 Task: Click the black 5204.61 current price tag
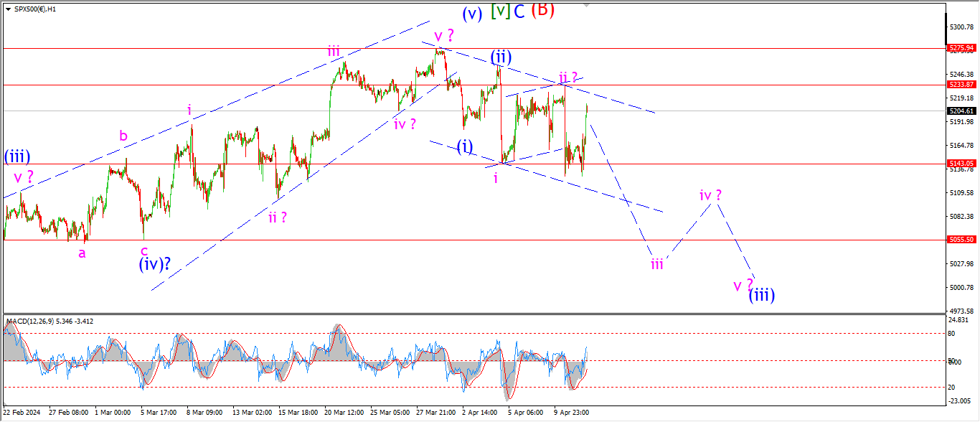tap(961, 111)
